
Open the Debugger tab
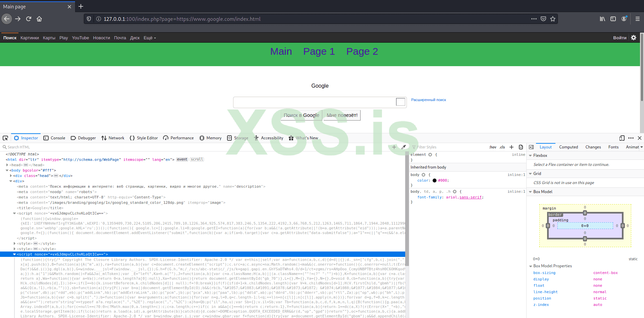tap(83, 138)
